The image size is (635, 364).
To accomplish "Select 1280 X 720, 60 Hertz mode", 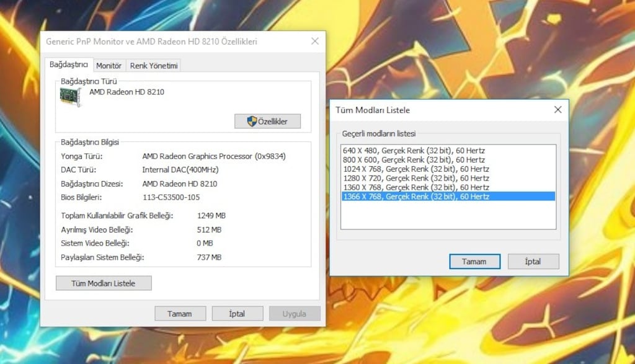I will [448, 178].
